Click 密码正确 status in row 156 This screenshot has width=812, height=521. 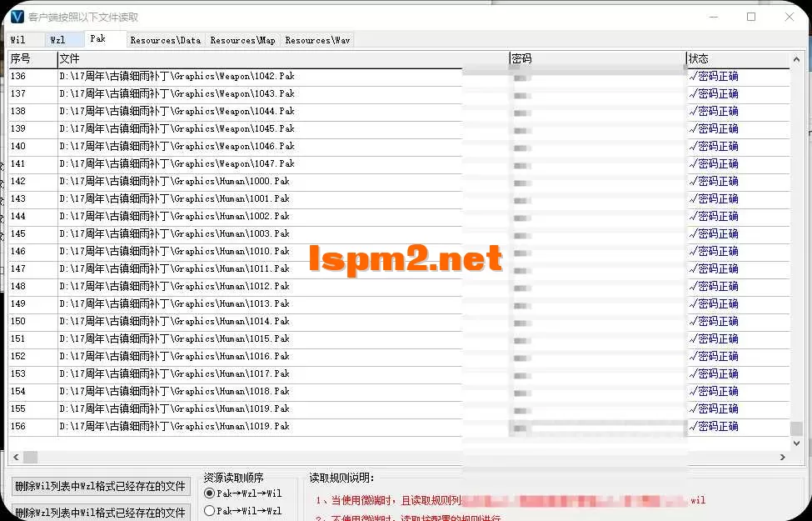point(714,427)
